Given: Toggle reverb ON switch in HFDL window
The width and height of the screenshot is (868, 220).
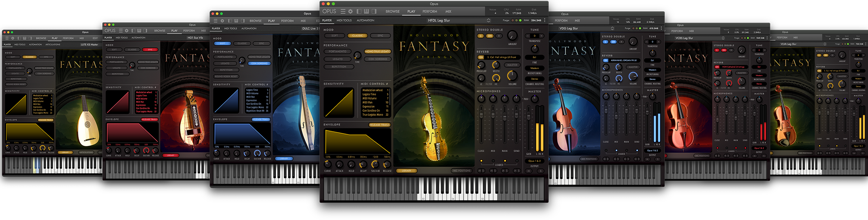Looking at the screenshot, I should [481, 57].
